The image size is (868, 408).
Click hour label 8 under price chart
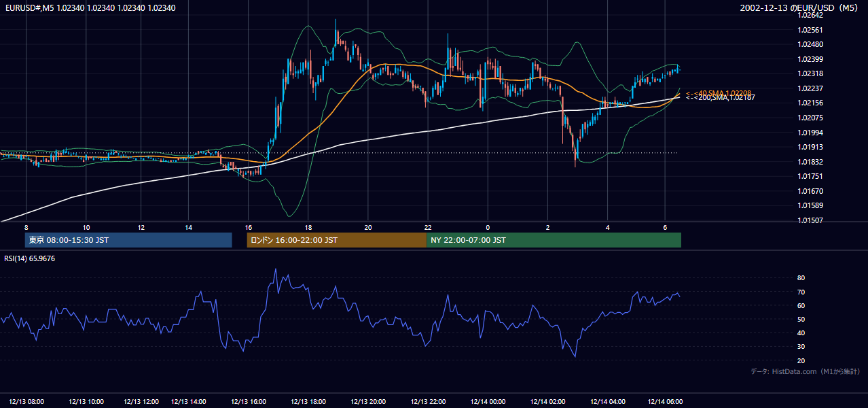click(26, 227)
